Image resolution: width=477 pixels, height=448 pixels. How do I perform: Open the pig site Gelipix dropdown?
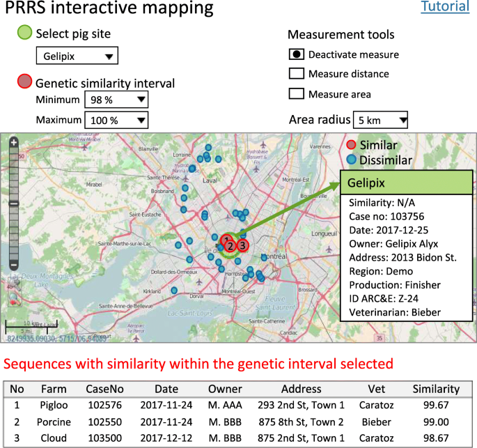(x=77, y=56)
